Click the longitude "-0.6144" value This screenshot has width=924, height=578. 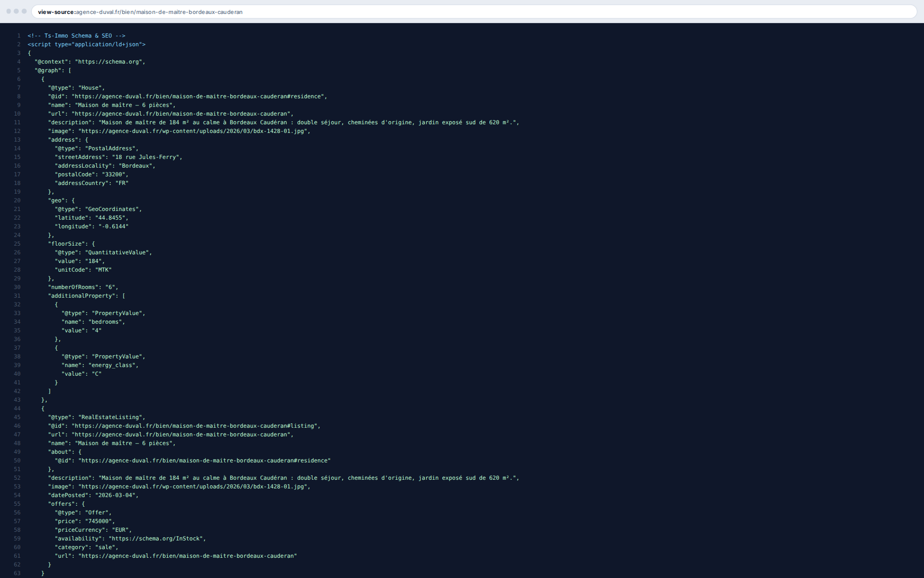pos(114,226)
